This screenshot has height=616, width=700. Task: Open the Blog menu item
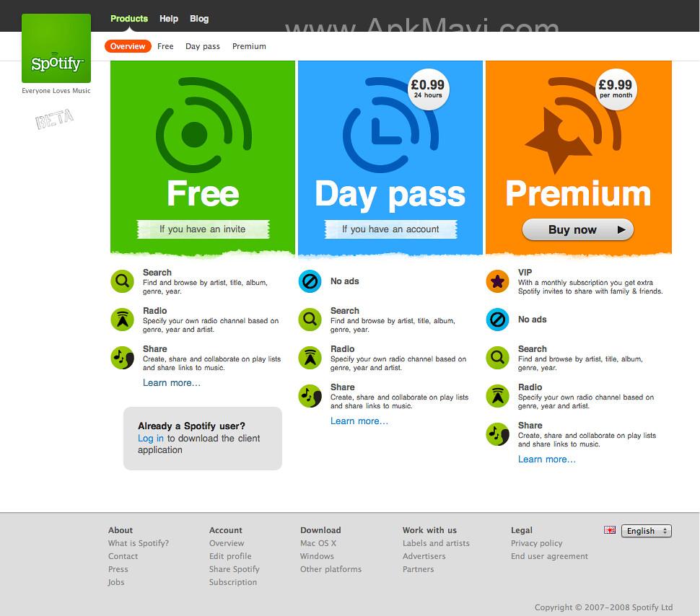pos(199,19)
